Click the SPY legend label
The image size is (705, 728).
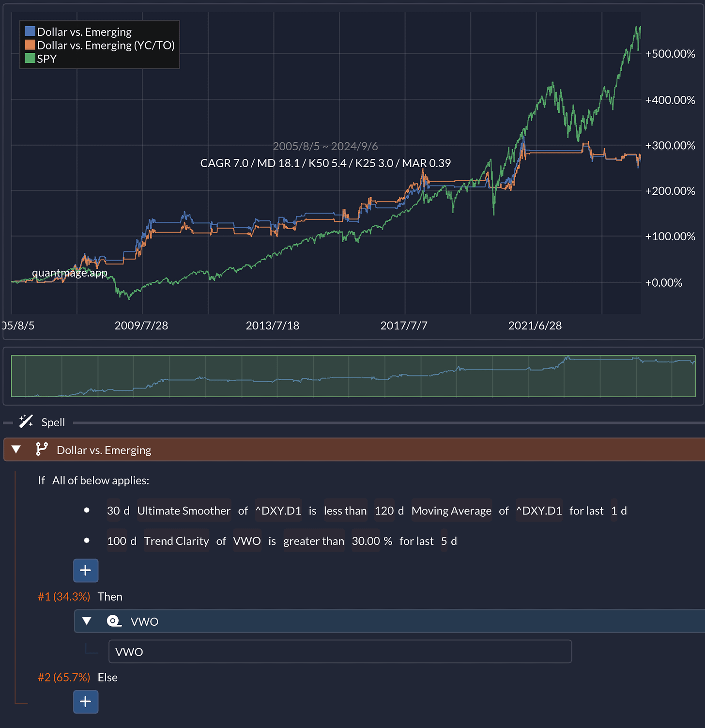point(47,59)
